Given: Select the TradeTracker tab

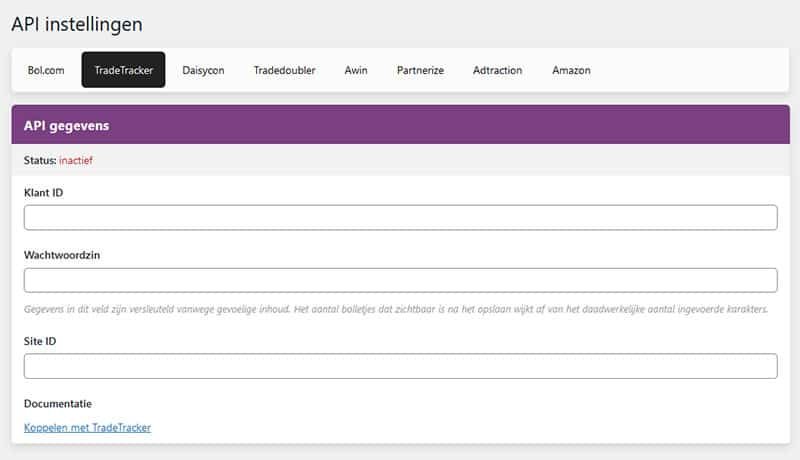Looking at the screenshot, I should (x=123, y=70).
